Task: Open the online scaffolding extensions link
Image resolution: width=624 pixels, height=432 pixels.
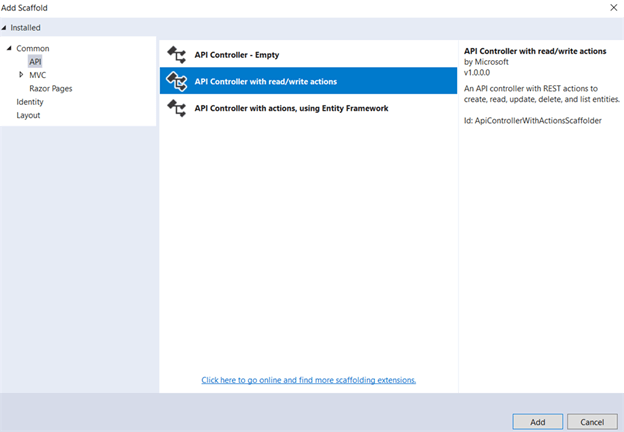Action: (308, 380)
